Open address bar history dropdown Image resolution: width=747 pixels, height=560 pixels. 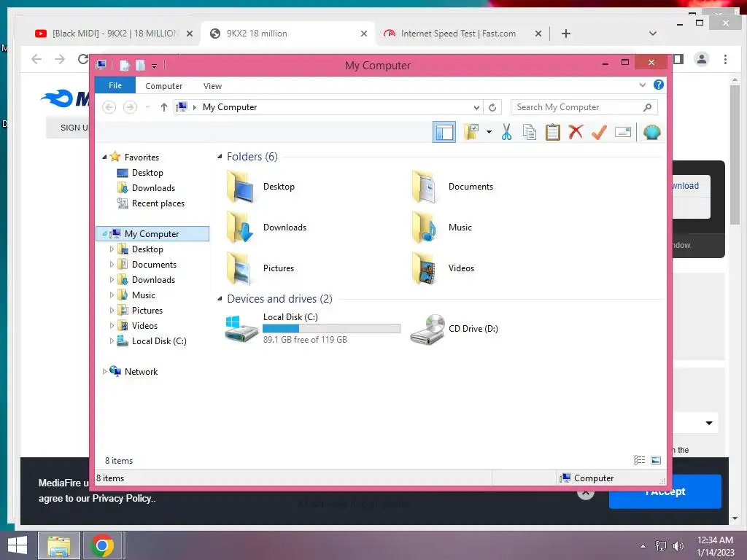pyautogui.click(x=476, y=107)
